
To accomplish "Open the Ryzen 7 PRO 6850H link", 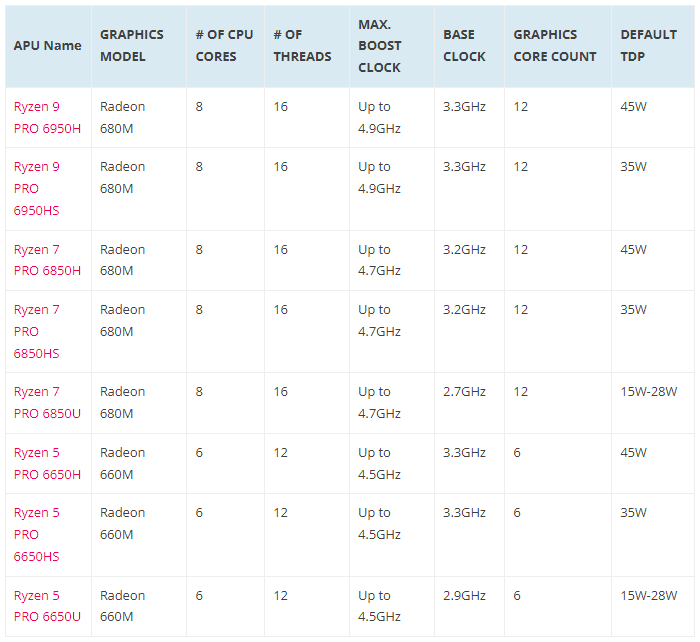I will 47,260.
